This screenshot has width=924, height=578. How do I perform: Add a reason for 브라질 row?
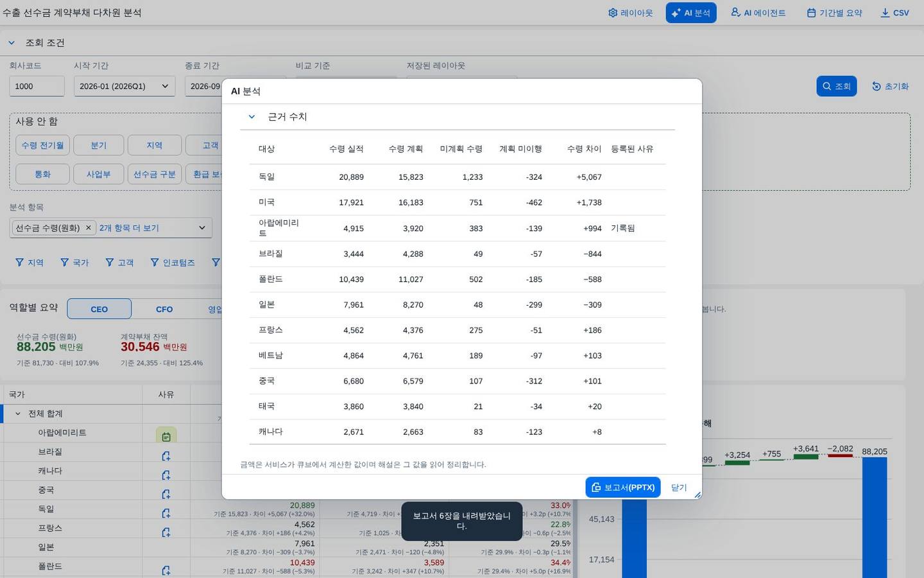[x=166, y=456]
